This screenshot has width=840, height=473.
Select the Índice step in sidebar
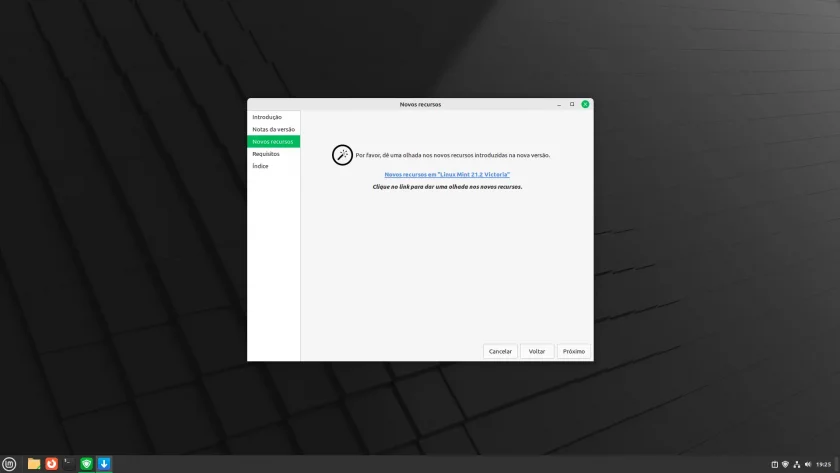[273, 166]
